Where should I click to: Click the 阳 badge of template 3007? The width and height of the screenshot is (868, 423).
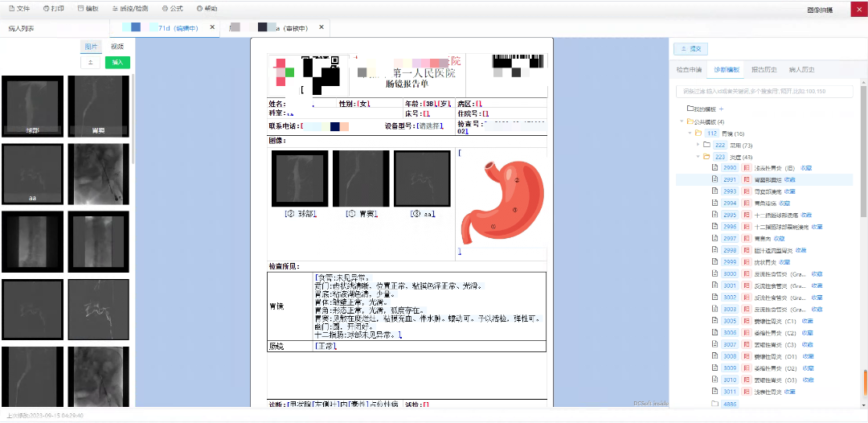tap(746, 344)
